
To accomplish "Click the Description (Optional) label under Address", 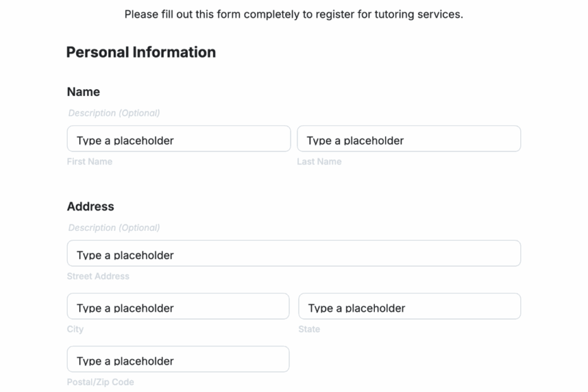I will tap(114, 228).
